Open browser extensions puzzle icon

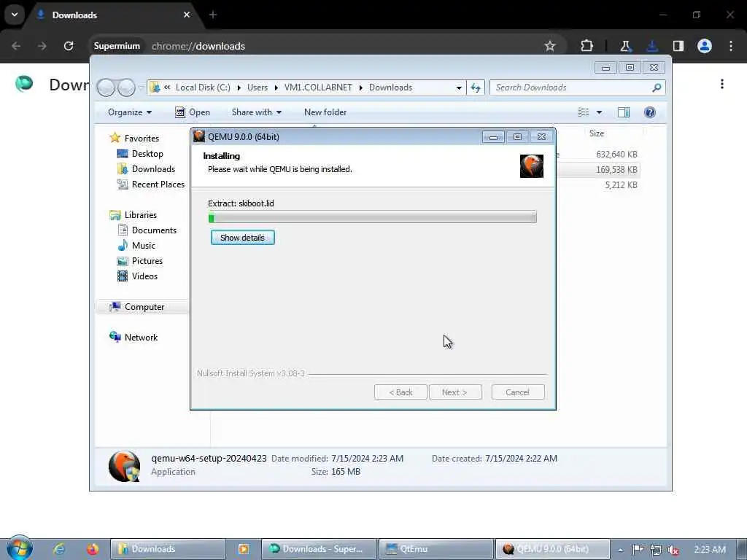[x=587, y=46]
